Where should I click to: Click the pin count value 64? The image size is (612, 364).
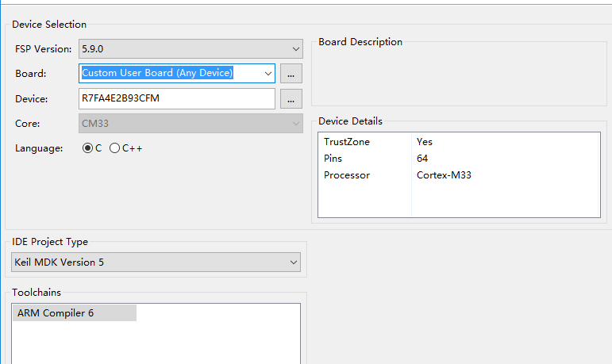(422, 159)
